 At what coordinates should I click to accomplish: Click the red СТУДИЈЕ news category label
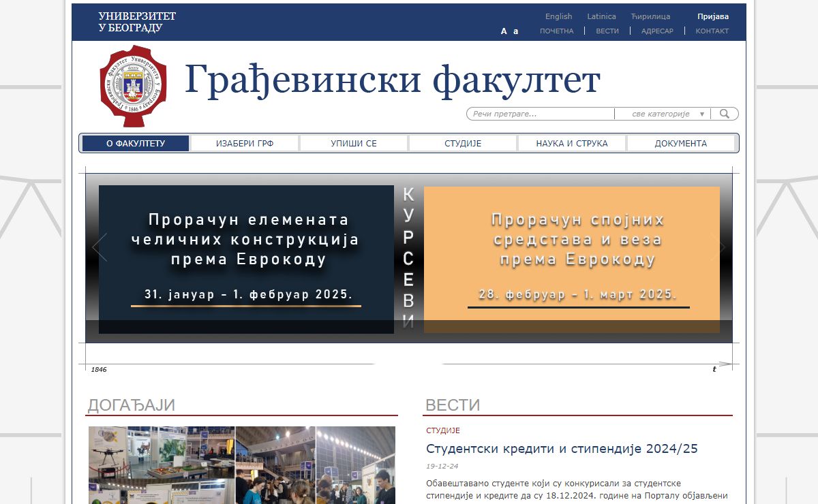[x=443, y=430]
